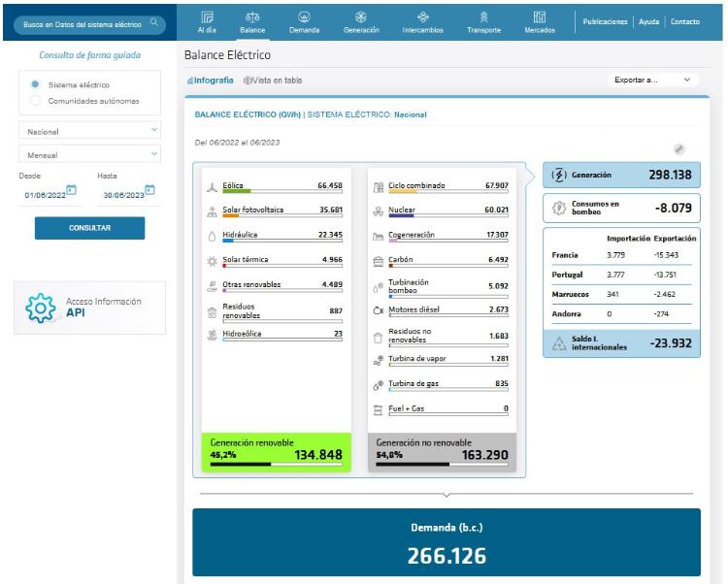Screen dimensions: 728x584
Task: Click the Generación renovable percentage bar
Action: click(277, 464)
